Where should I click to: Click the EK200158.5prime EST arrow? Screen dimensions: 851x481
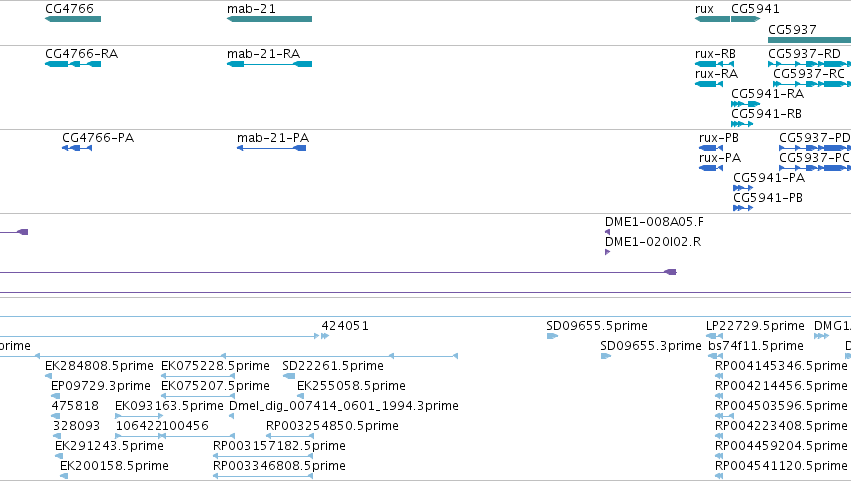[63, 477]
